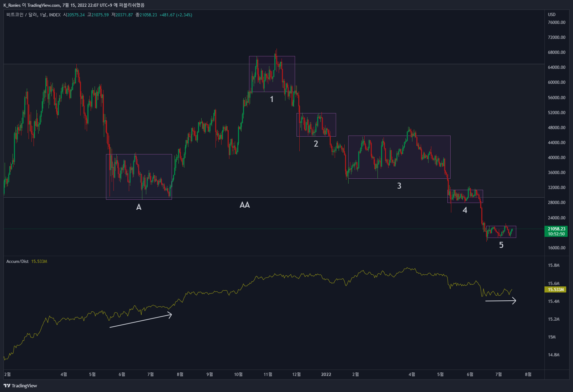Screen dimensions: 573x392
Task: Click the green current price tag on the price axis
Action: (x=557, y=231)
